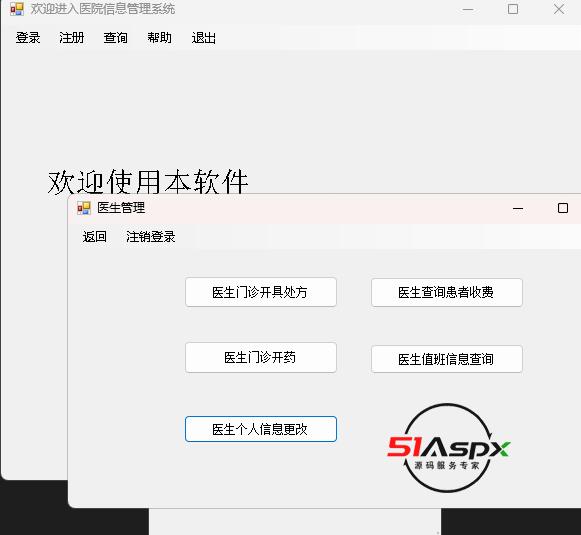The height and width of the screenshot is (535, 581).
Task: Click the 51Aspx logo image
Action: click(x=448, y=448)
